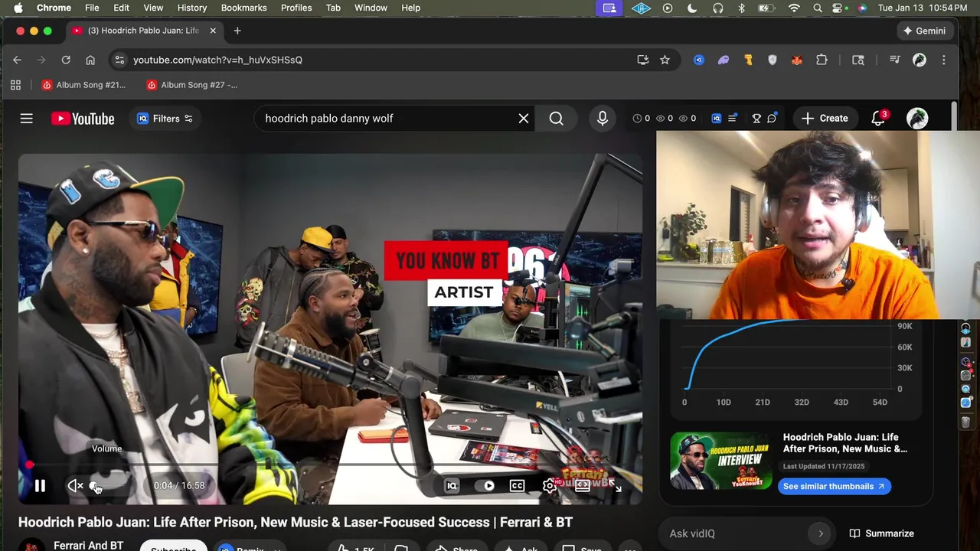Viewport: 980px width, 551px height.
Task: Submit Ask vidIQ with arrow button
Action: point(821,533)
